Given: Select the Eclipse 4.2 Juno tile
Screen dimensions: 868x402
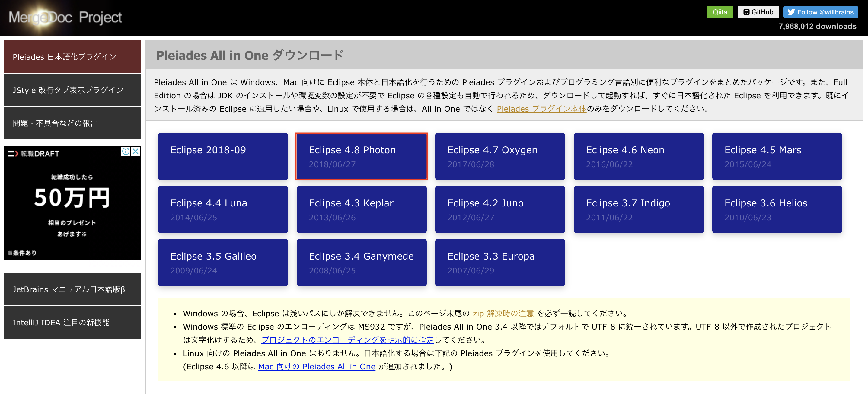Looking at the screenshot, I should click(500, 209).
